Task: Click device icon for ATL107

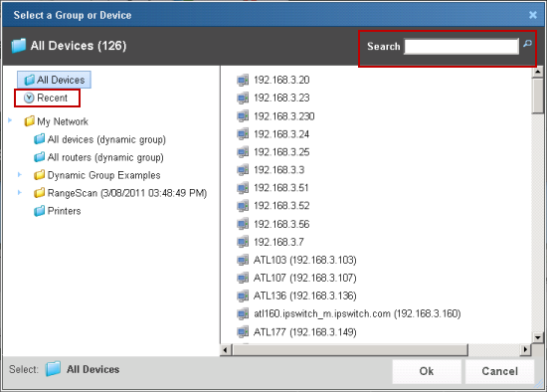Action: [x=243, y=278]
